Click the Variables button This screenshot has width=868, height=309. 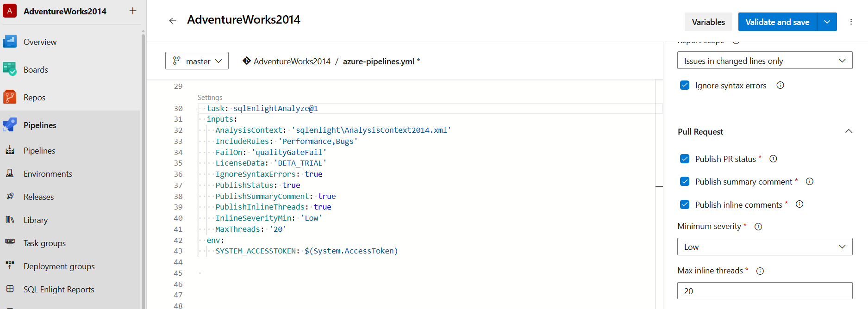[x=708, y=22]
